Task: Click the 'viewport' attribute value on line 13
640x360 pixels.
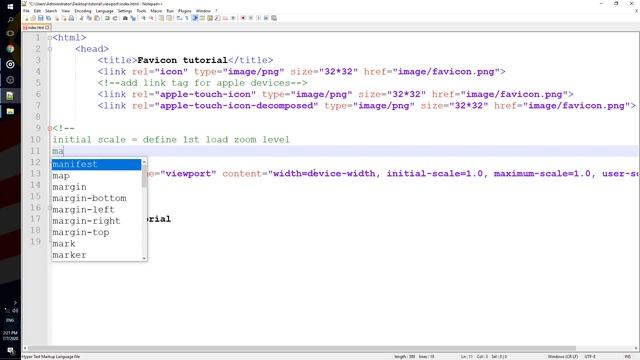Action: [188, 173]
